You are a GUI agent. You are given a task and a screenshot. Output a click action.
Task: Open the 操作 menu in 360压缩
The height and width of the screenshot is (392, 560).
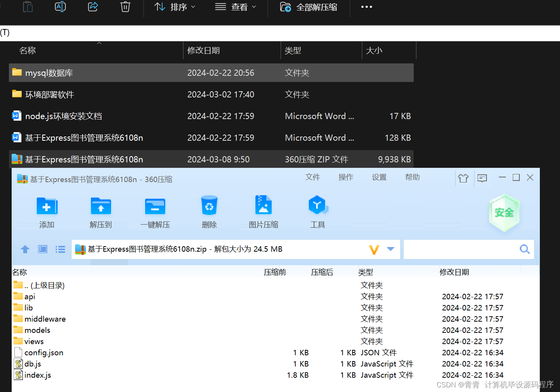click(x=346, y=177)
